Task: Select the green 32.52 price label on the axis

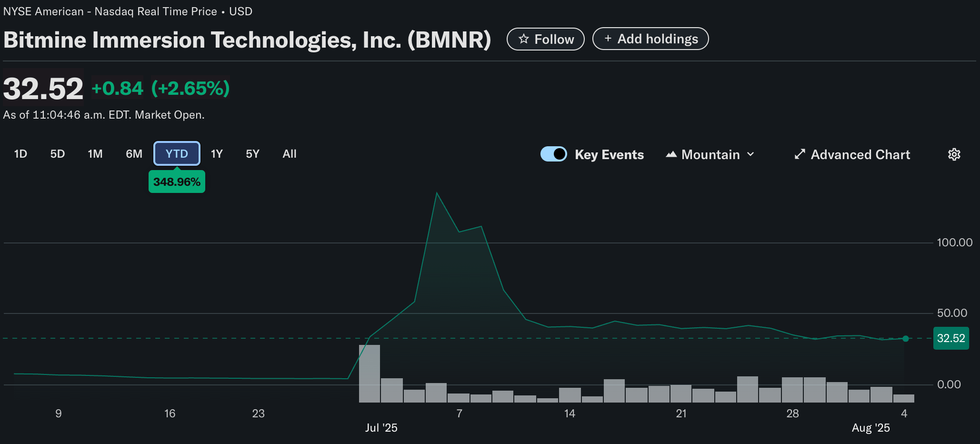Action: (x=951, y=338)
